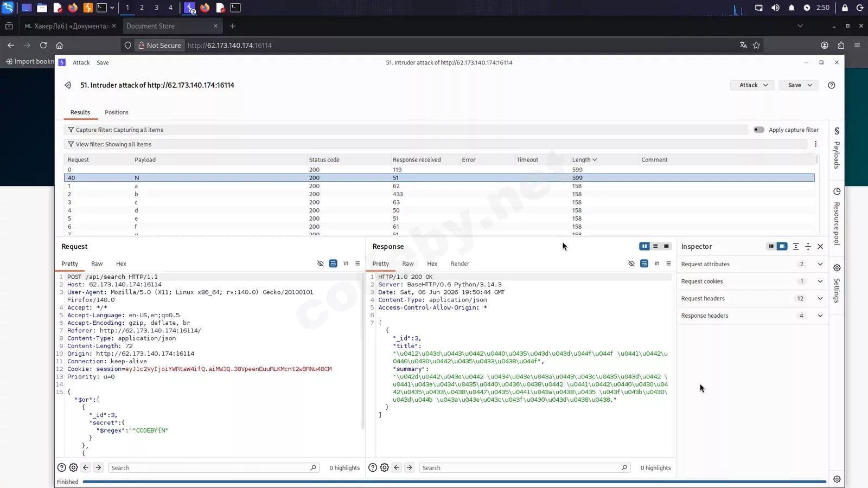
Task: Open the results table options (three dots)
Action: click(x=815, y=144)
